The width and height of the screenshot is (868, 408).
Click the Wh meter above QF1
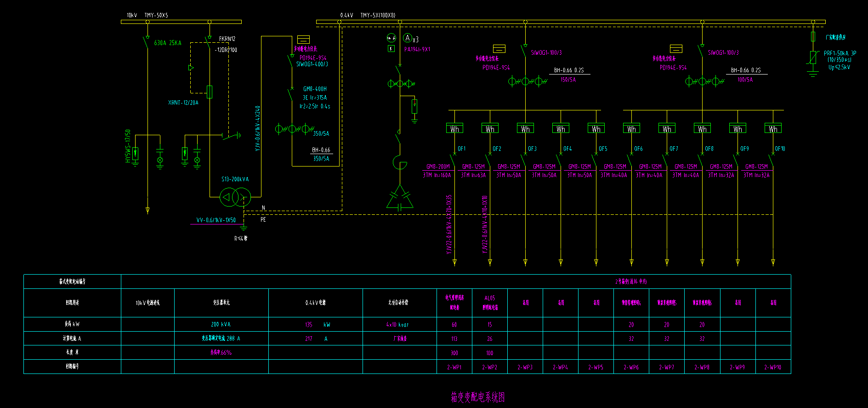tap(454, 129)
